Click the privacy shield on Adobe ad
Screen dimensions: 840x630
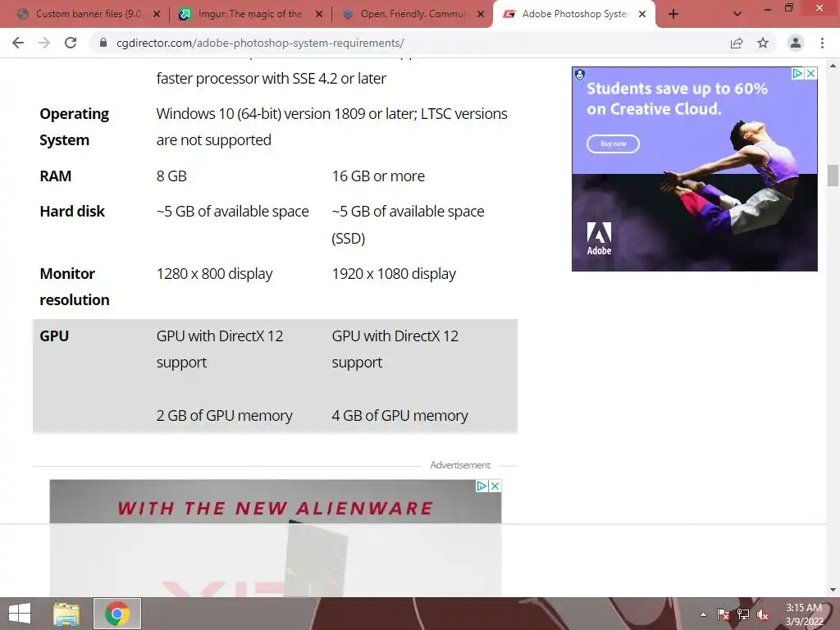[x=580, y=75]
